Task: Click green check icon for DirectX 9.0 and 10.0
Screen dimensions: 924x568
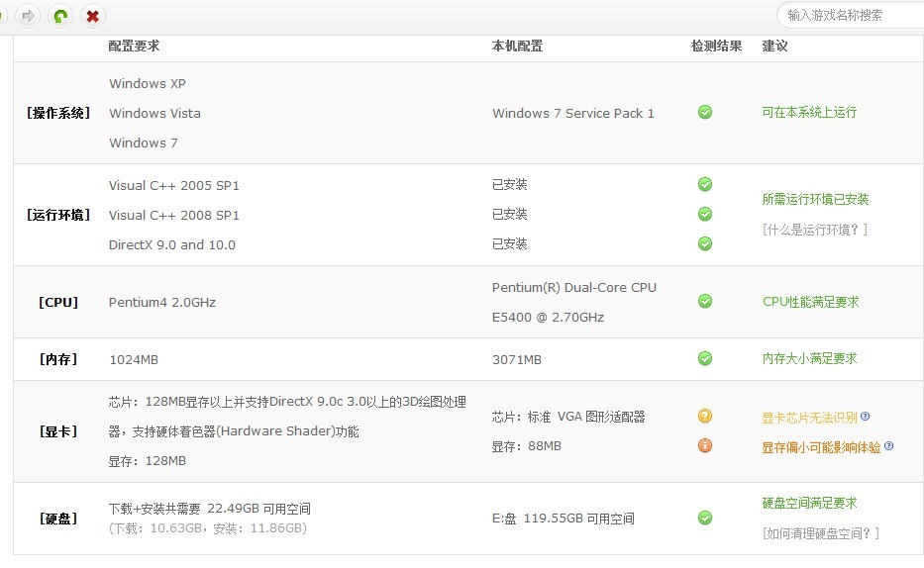Action: (x=705, y=243)
